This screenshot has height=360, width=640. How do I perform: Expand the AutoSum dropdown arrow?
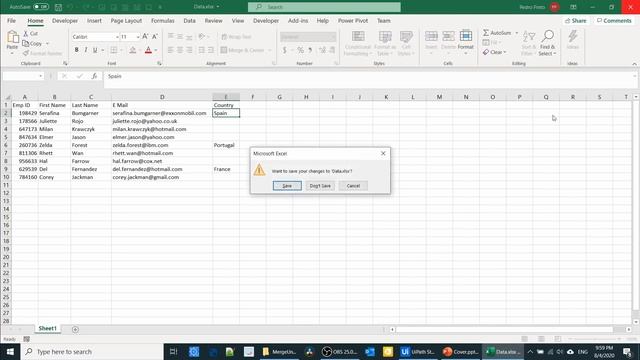point(516,33)
